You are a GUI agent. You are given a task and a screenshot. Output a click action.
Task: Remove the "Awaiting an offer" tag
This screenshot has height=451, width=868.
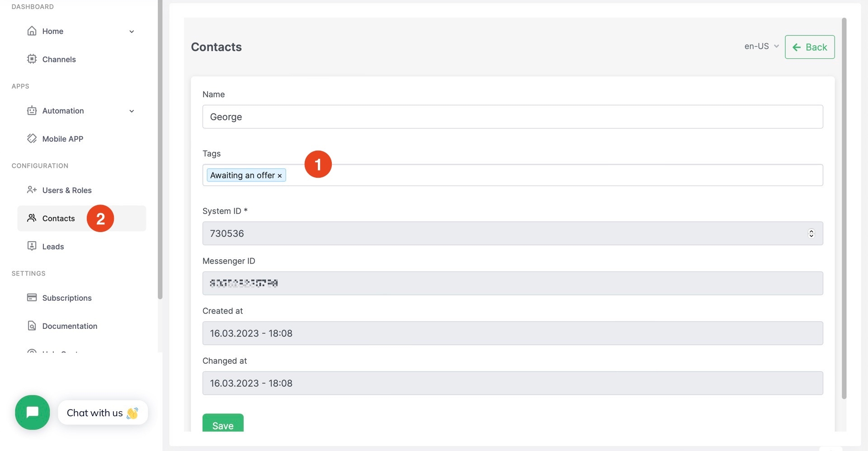tap(280, 176)
